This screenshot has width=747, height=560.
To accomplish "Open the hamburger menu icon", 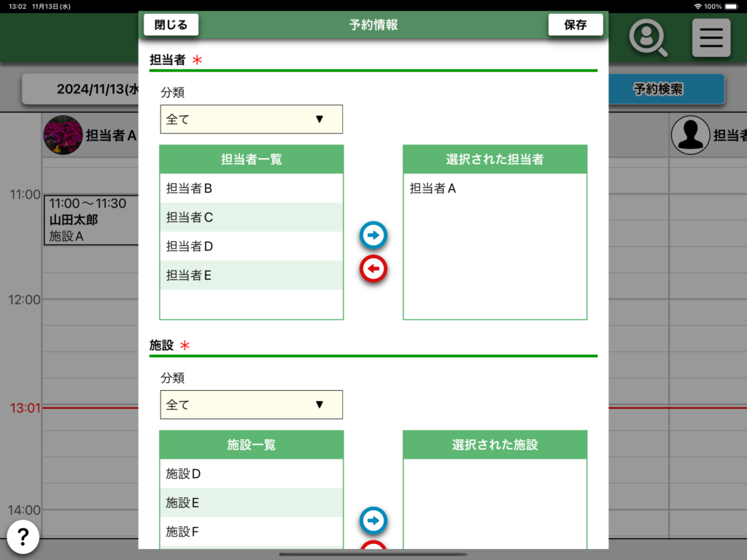I will [711, 38].
